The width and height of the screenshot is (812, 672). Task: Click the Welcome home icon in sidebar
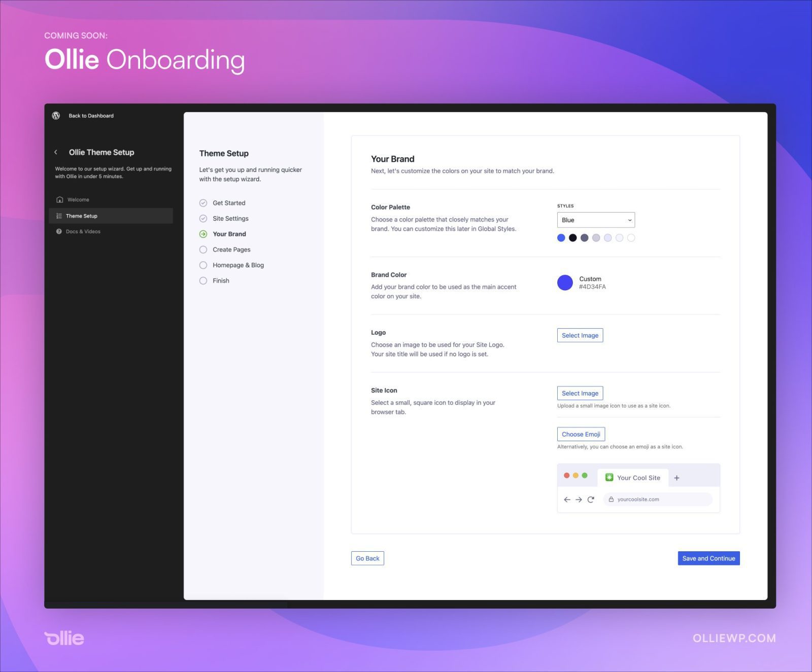coord(60,200)
